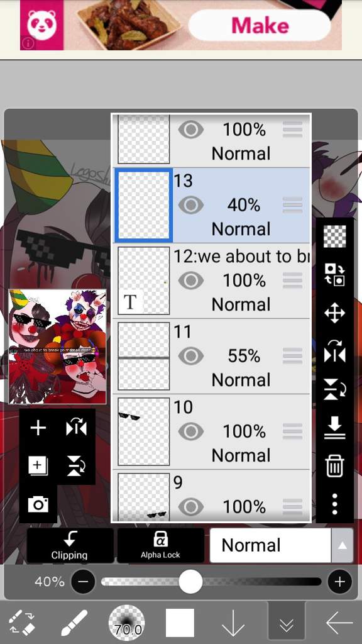Hide layer 10 sunglasses layer
362x644 pixels.
tap(191, 431)
